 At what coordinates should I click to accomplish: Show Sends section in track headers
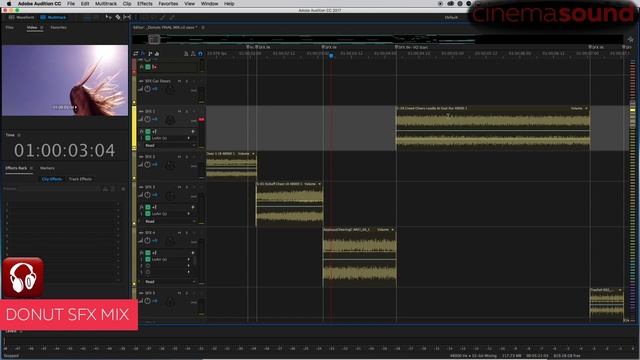click(150, 53)
